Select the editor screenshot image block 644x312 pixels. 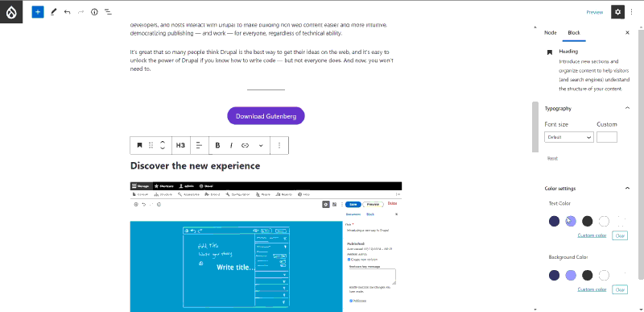pos(266,247)
